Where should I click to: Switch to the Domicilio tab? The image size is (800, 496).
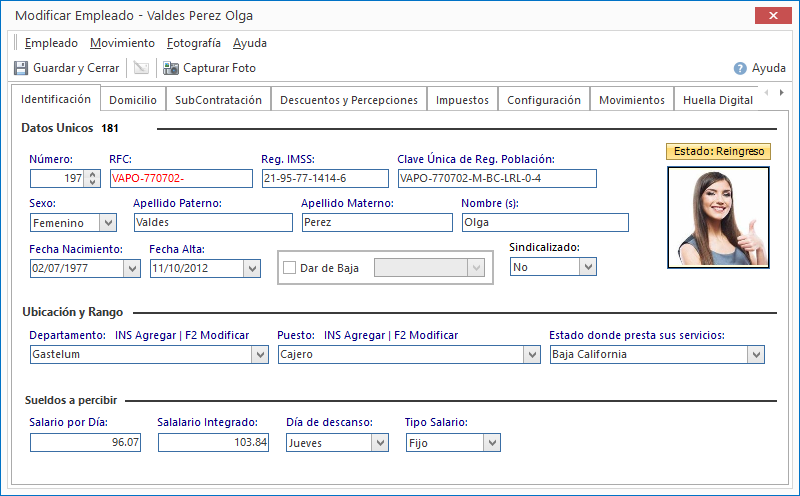[133, 100]
